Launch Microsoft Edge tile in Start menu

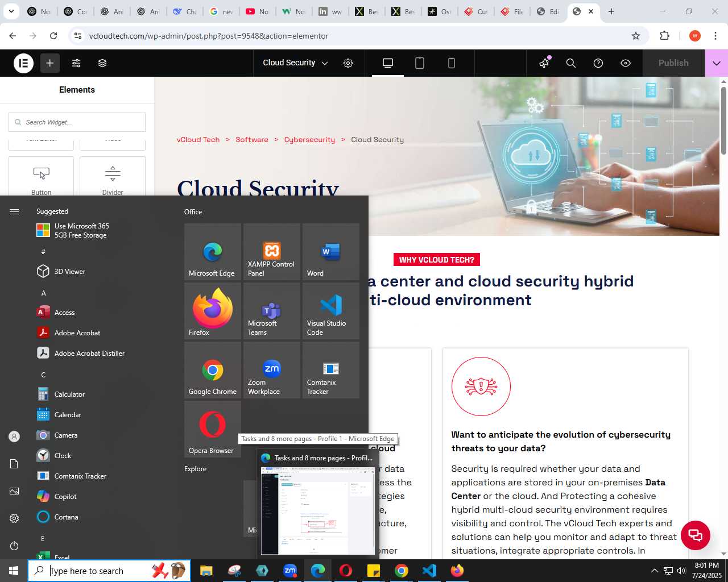click(x=213, y=252)
